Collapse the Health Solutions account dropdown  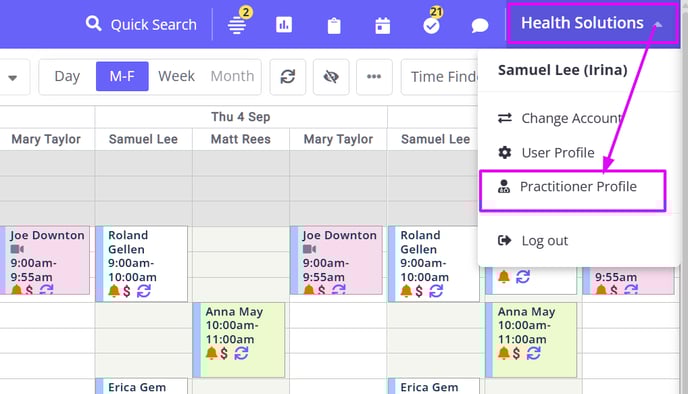tap(592, 23)
